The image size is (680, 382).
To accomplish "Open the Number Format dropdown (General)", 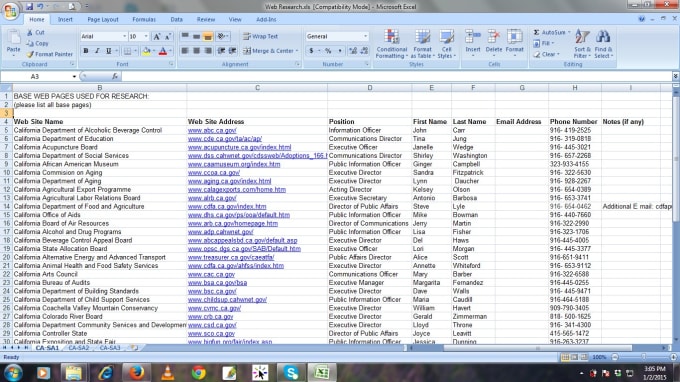I will click(x=365, y=36).
